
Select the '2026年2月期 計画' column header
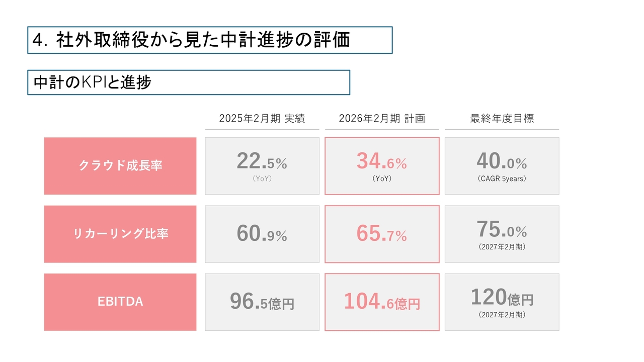(x=382, y=119)
